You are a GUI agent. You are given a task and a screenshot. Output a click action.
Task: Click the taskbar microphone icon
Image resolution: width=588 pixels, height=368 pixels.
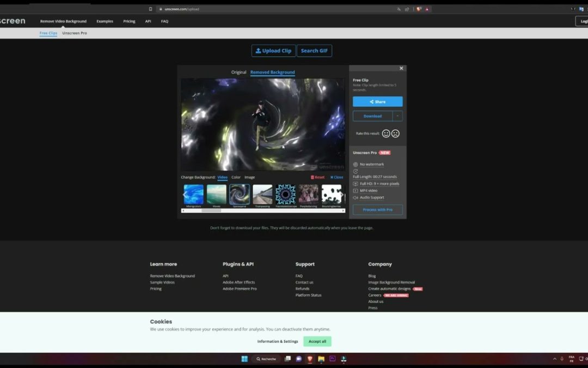(562, 359)
